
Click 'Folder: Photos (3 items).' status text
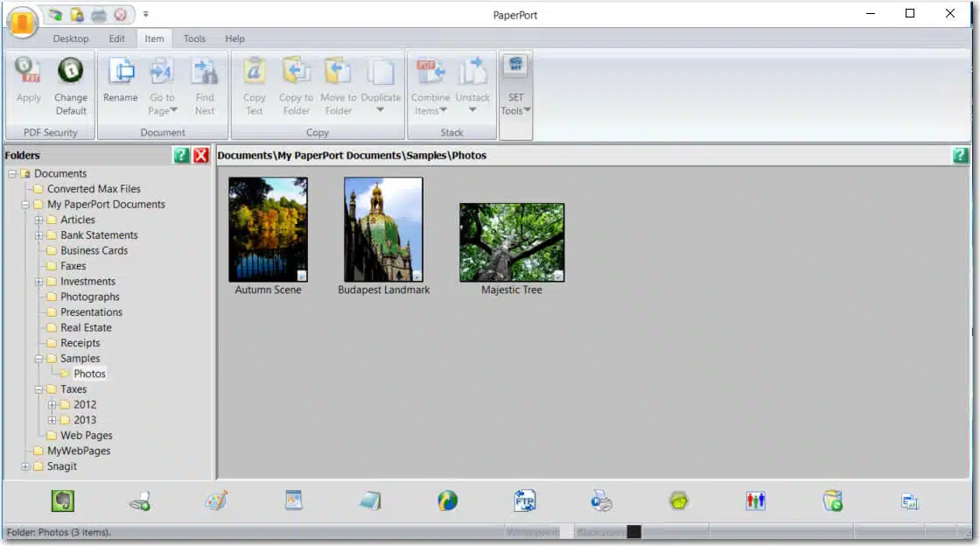tap(59, 533)
